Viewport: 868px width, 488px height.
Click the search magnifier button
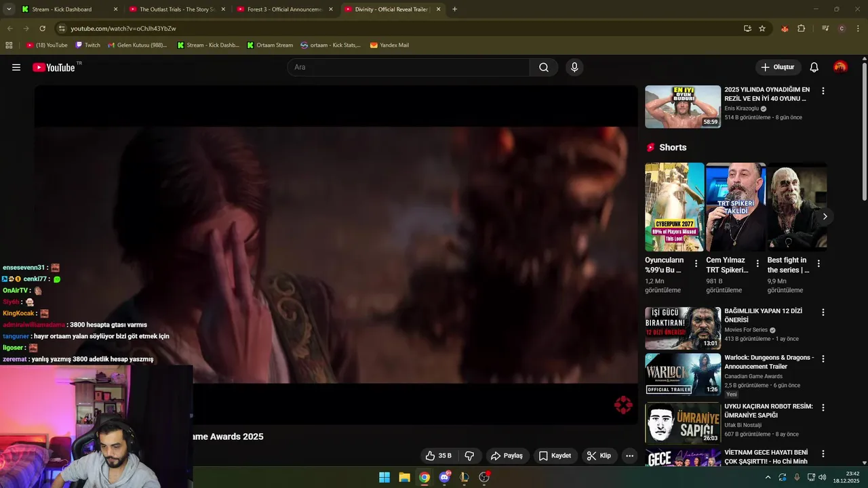[x=544, y=67]
